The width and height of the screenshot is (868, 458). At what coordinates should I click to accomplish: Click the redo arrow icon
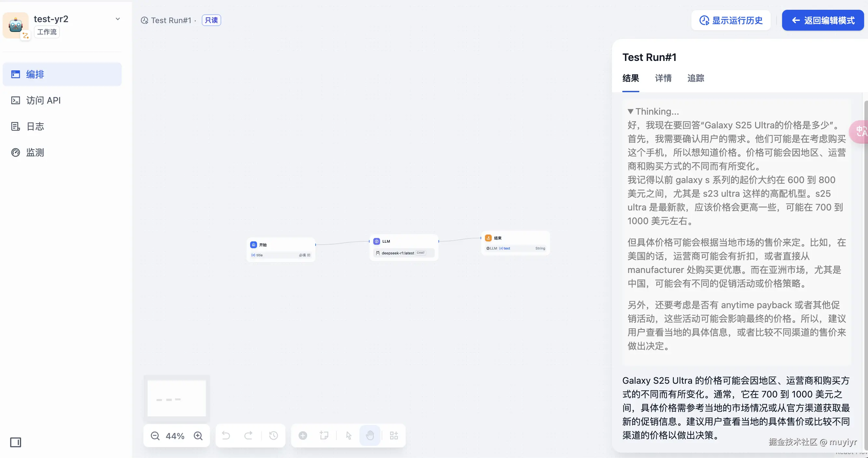tap(248, 436)
